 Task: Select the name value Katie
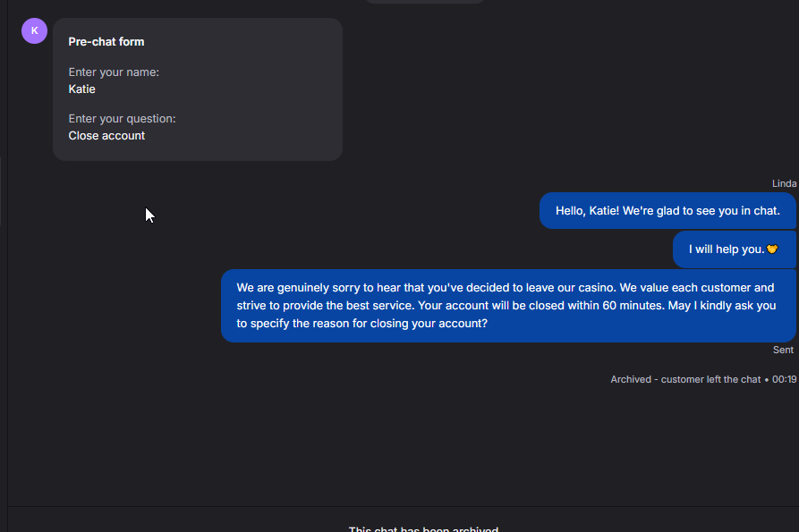click(x=81, y=89)
